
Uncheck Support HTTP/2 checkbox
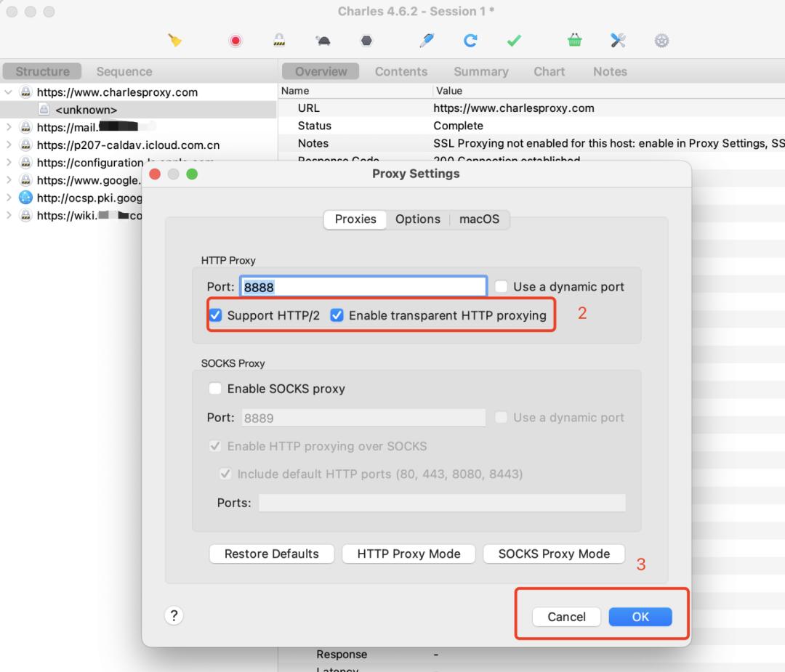(216, 315)
